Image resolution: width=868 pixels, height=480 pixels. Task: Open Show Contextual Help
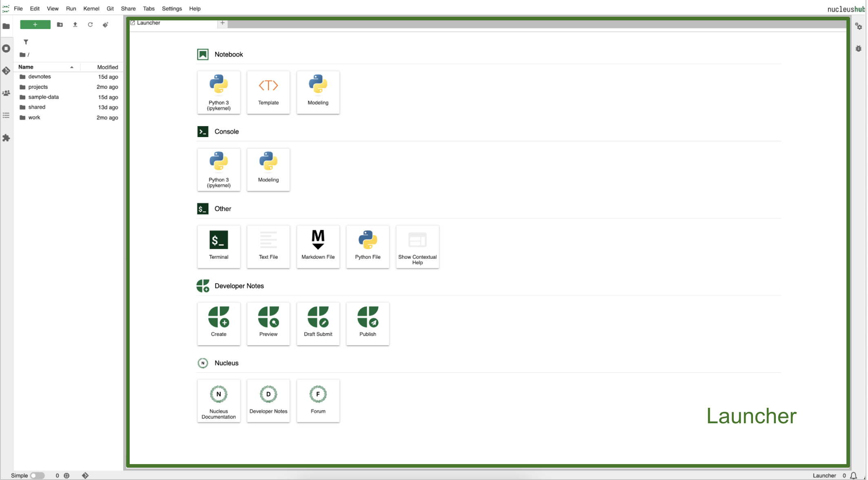(x=418, y=247)
